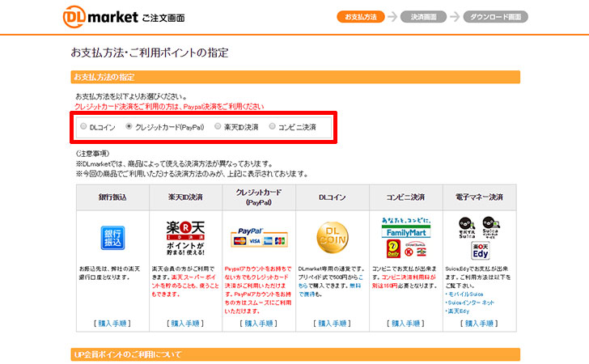Click the Daily Yamazaki store logo
The image size is (589, 364).
point(393,248)
